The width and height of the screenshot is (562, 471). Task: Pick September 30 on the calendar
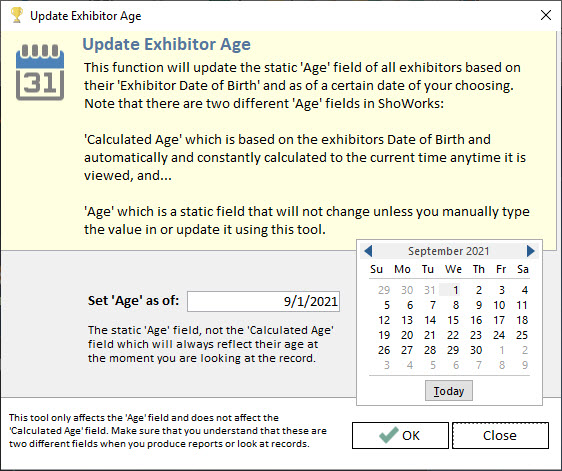(476, 350)
